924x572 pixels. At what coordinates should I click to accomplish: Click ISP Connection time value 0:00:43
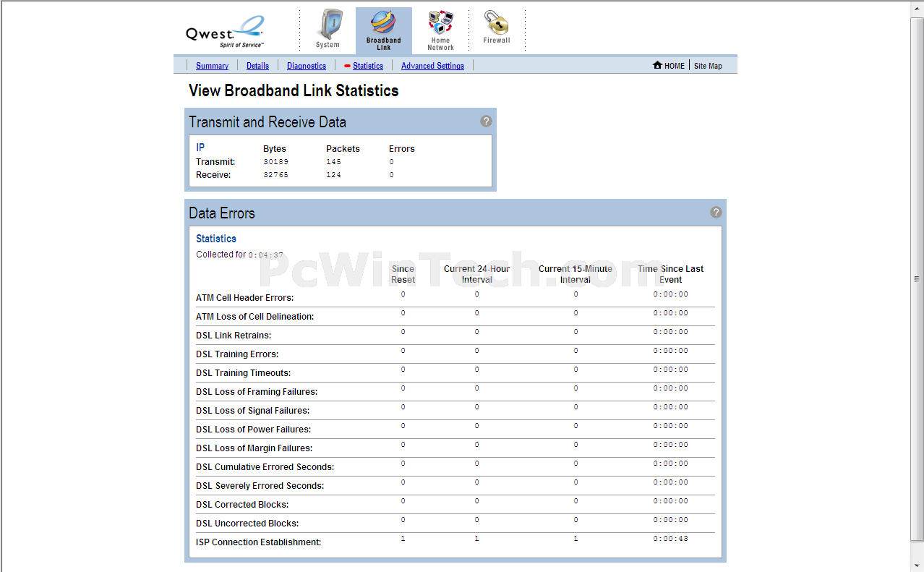[670, 539]
